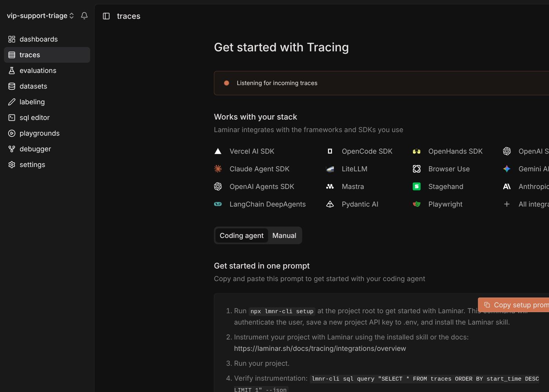Screen dimensions: 549x392
Task: Switch to the Manual tab
Action: point(284,236)
